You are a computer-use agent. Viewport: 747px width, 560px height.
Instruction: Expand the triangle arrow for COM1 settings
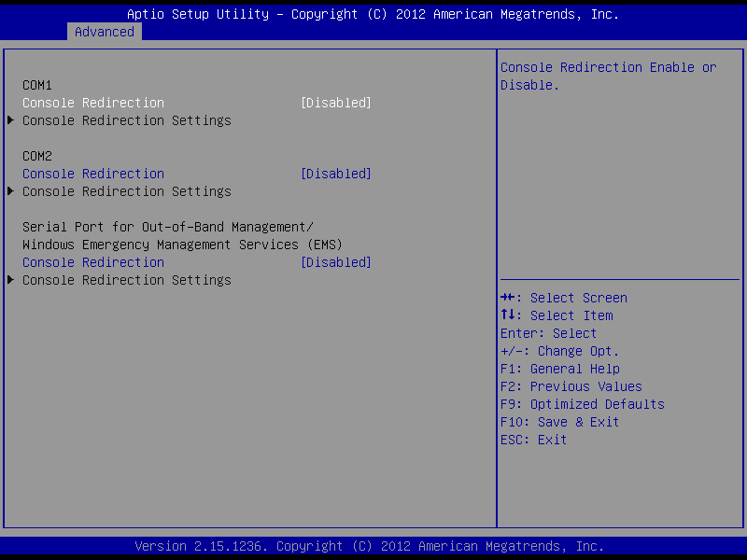tap(10, 120)
